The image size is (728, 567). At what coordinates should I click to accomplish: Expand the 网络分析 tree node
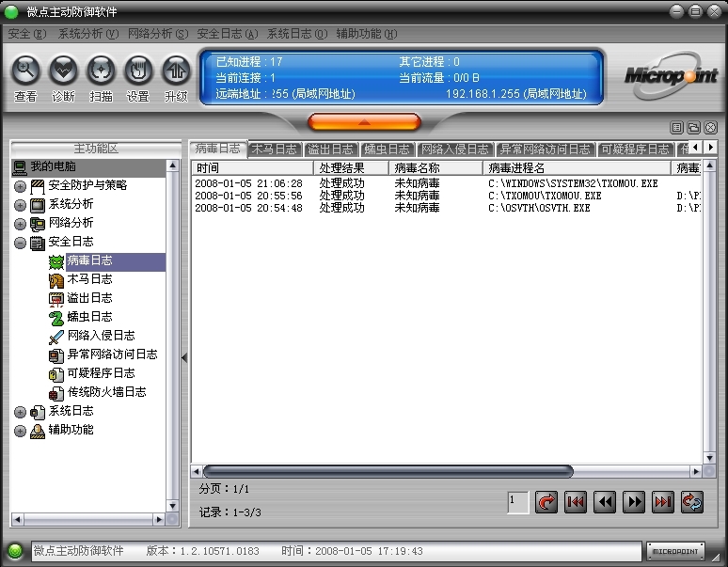point(20,224)
